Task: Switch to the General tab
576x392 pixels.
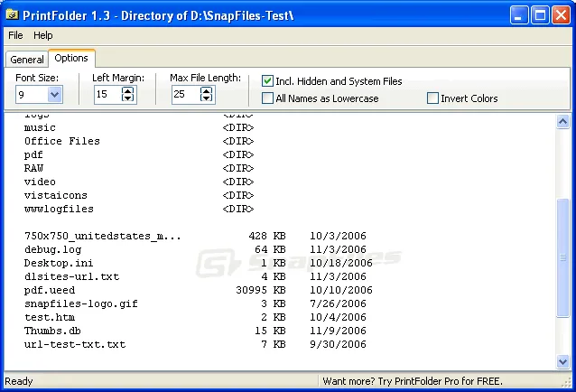Action: click(x=27, y=60)
